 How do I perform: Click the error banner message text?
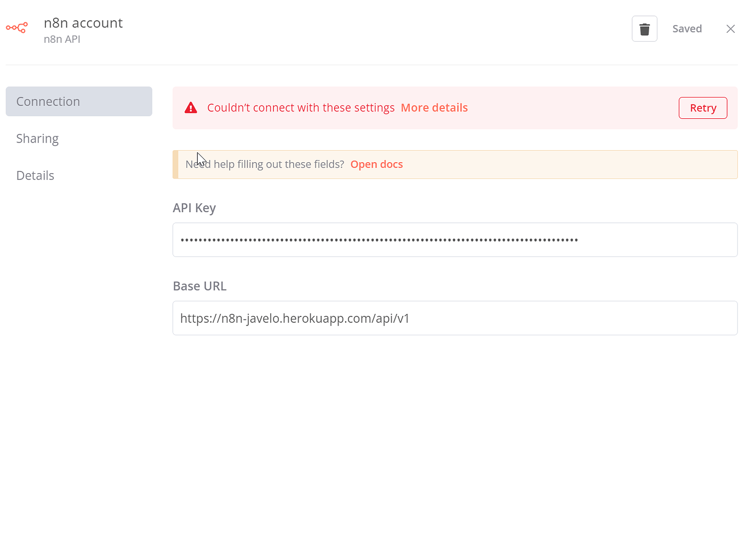pyautogui.click(x=301, y=107)
